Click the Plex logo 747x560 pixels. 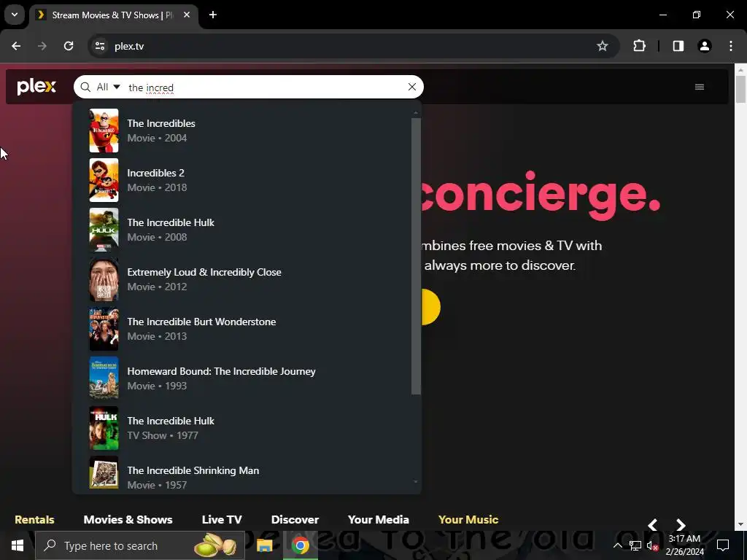[x=36, y=87]
